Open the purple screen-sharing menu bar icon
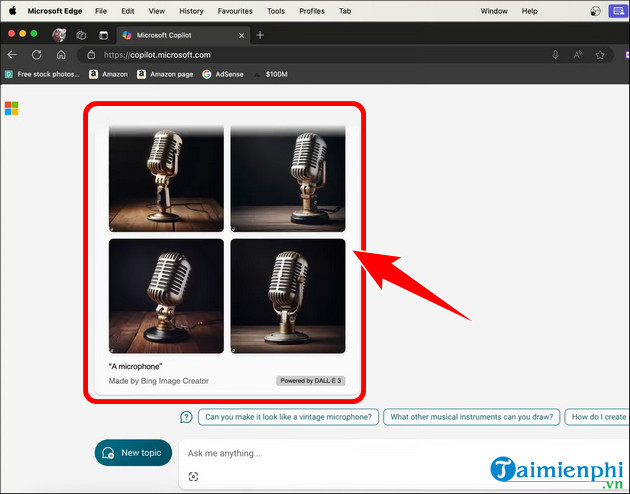Image resolution: width=630 pixels, height=494 pixels. [618, 11]
